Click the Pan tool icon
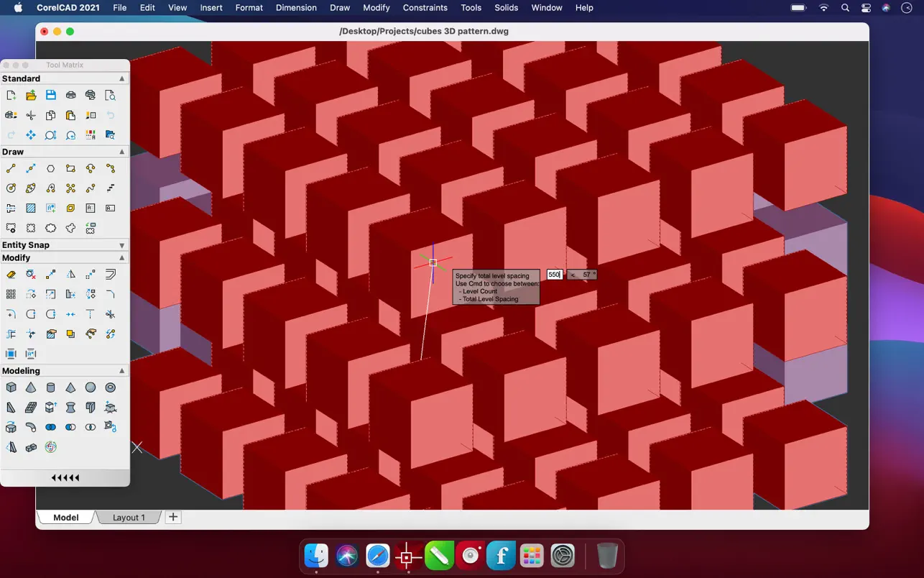Viewport: 924px width, 578px height. point(31,135)
